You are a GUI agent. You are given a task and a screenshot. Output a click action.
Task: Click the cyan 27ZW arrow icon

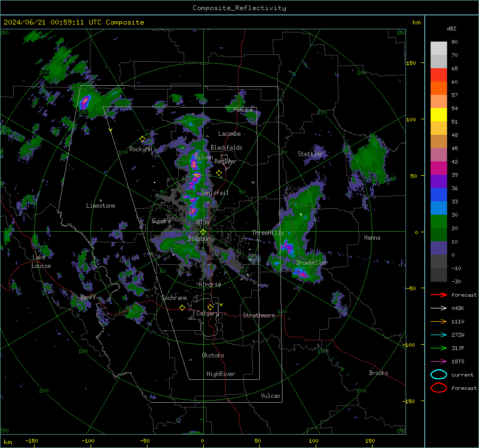click(x=439, y=335)
